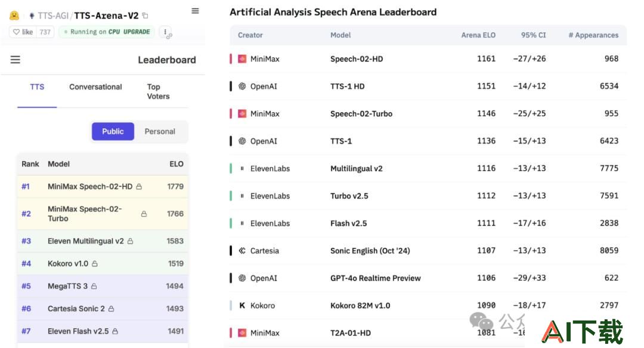Select the #6 Cartesia Sonic 2 row

103,309
